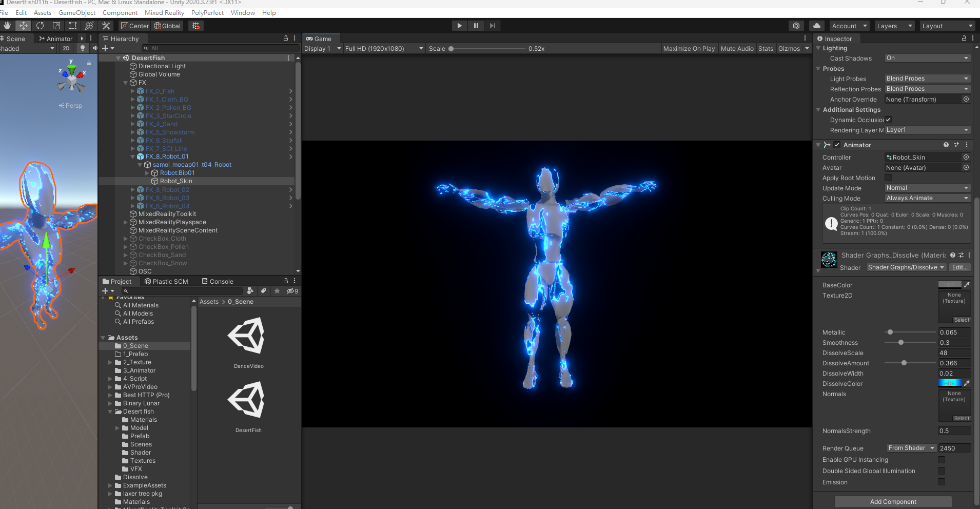Screen dimensions: 980x509
Task: Select the Rotate tool
Action: [40, 25]
